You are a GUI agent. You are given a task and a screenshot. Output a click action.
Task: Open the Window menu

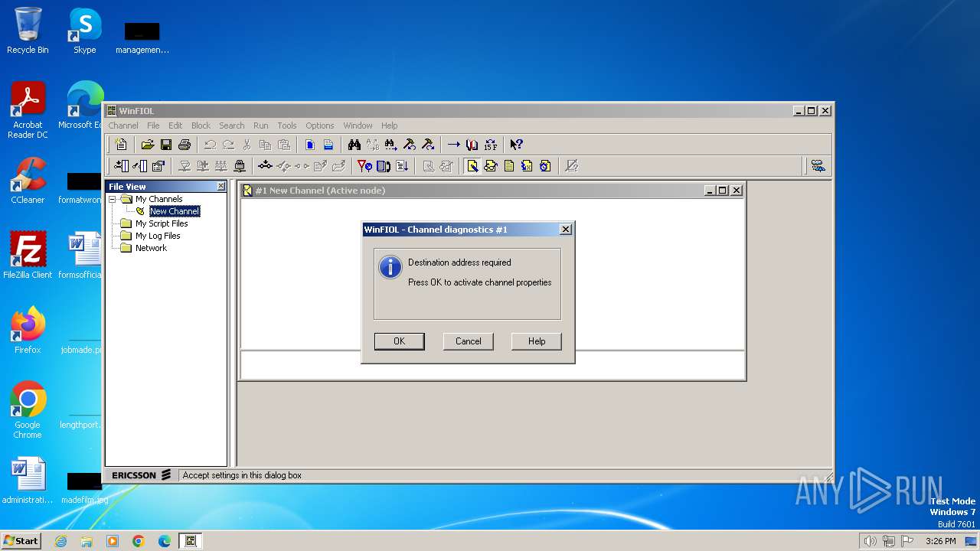pos(358,126)
